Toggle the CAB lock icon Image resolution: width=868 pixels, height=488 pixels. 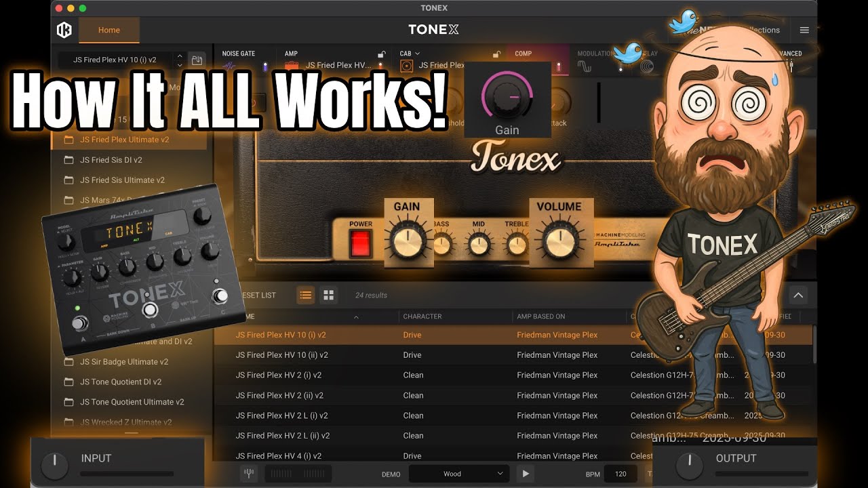click(x=496, y=54)
